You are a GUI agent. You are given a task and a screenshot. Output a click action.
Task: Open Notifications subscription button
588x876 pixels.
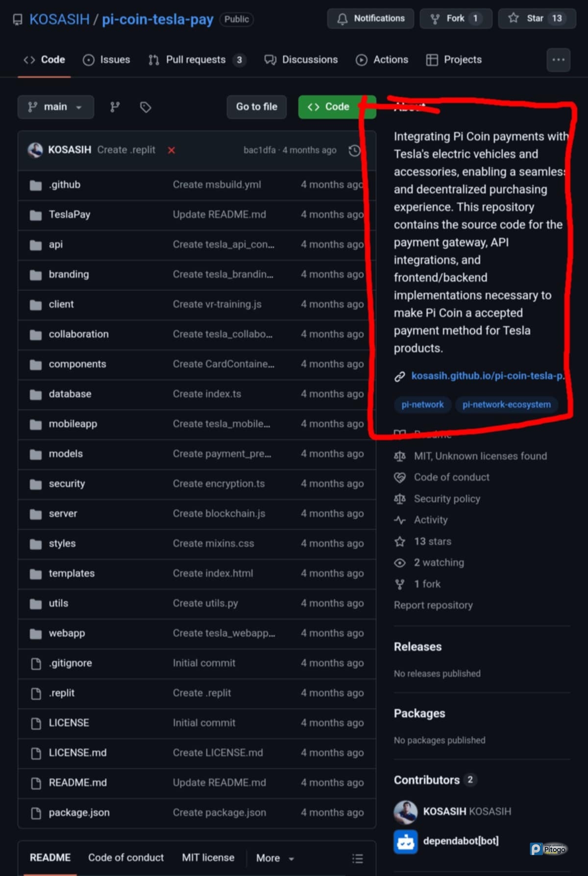(370, 19)
